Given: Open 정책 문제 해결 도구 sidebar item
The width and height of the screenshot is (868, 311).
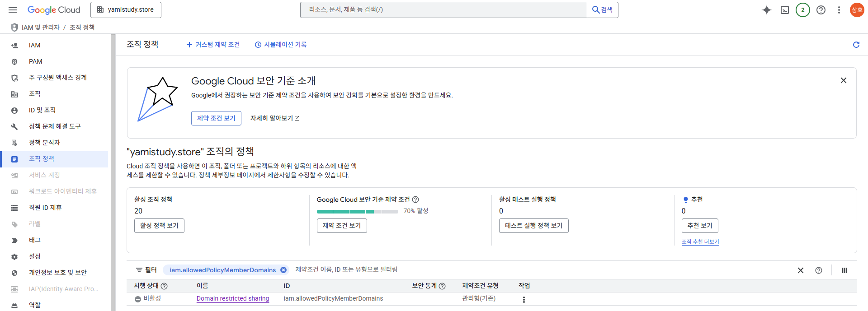Looking at the screenshot, I should click(x=54, y=126).
